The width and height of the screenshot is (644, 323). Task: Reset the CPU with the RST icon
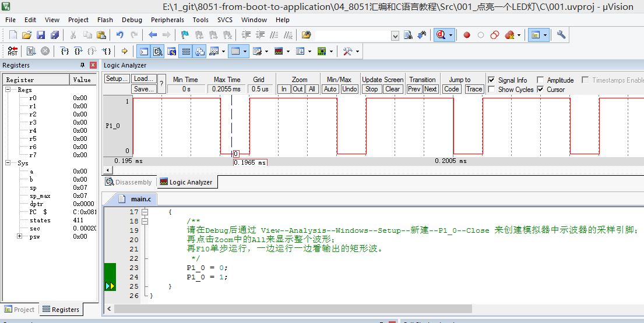13,51
